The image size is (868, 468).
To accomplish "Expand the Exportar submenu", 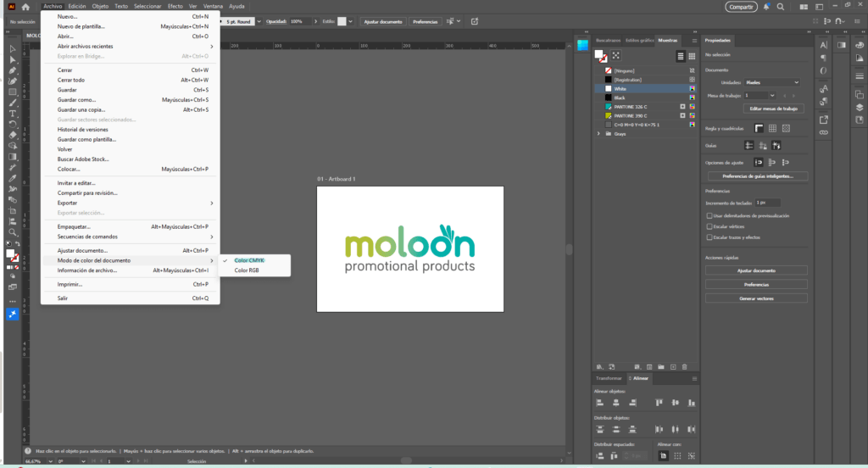I will point(130,203).
